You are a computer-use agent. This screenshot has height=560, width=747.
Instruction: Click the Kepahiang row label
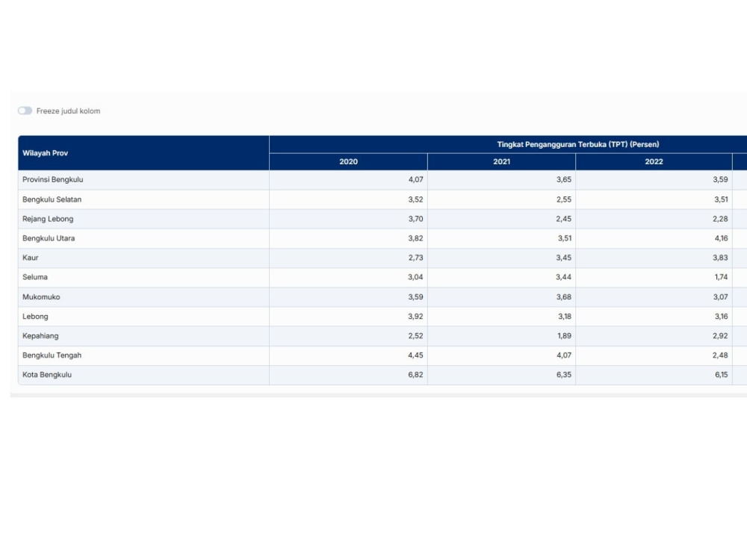point(40,336)
